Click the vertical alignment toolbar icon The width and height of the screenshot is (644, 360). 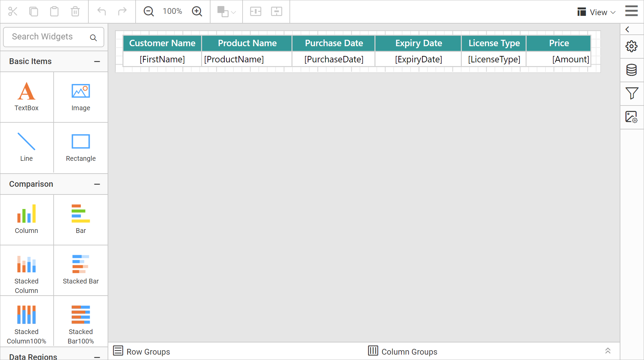(277, 11)
